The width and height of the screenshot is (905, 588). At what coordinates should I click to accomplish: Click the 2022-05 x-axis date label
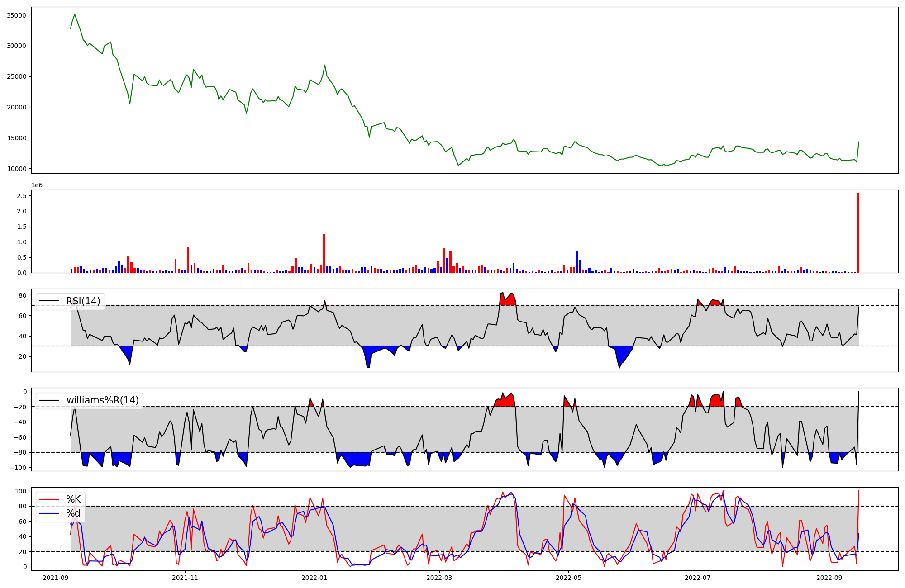568,578
